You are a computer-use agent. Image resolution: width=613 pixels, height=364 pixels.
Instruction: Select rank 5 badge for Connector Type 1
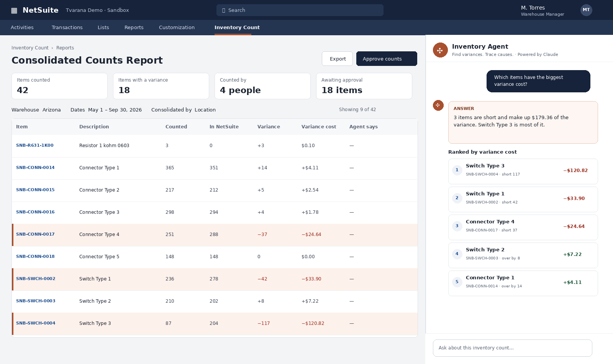point(457,282)
